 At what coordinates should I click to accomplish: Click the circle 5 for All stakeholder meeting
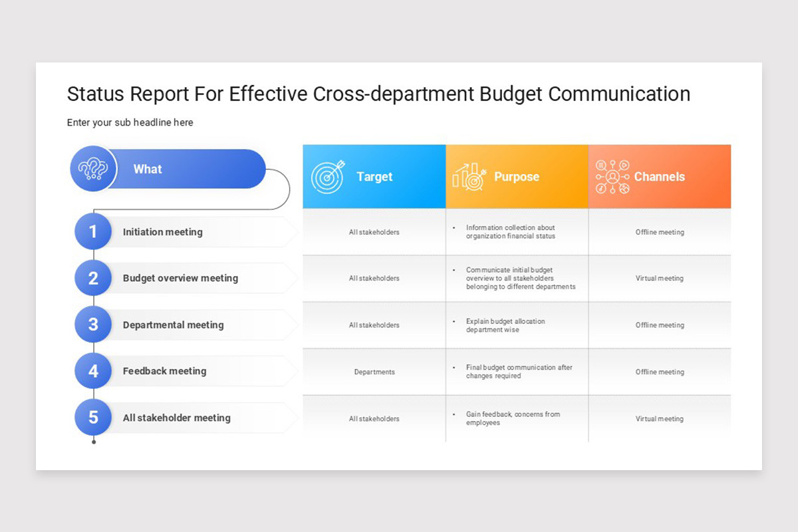(x=93, y=418)
